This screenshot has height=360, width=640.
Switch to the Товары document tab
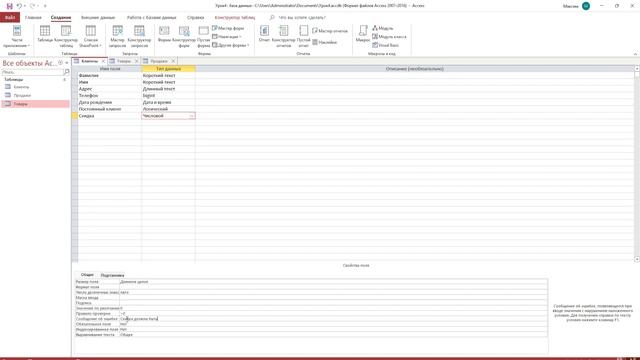tap(124, 61)
